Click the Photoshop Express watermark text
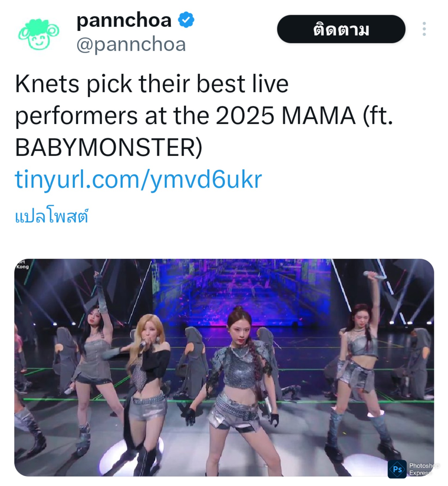This screenshot has height=486, width=448. [x=423, y=469]
